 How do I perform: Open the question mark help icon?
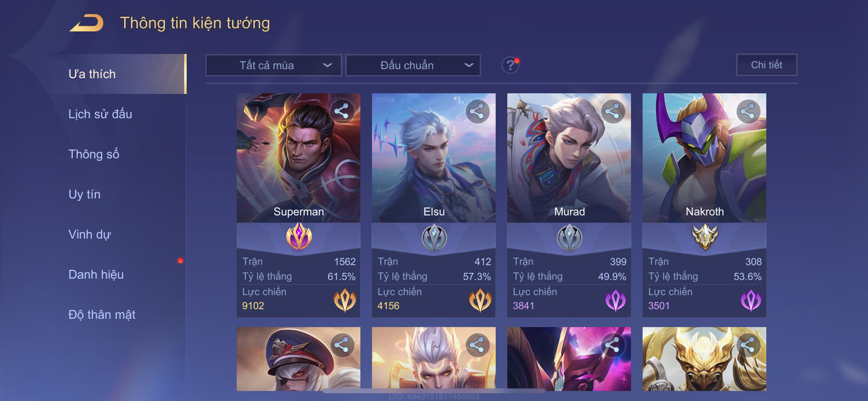(x=510, y=65)
